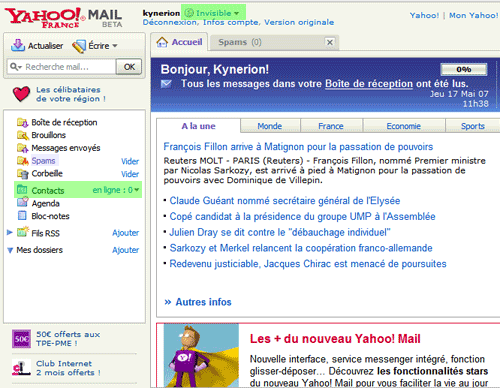
Task: Open the Mon Yahoo! link
Action: [473, 15]
